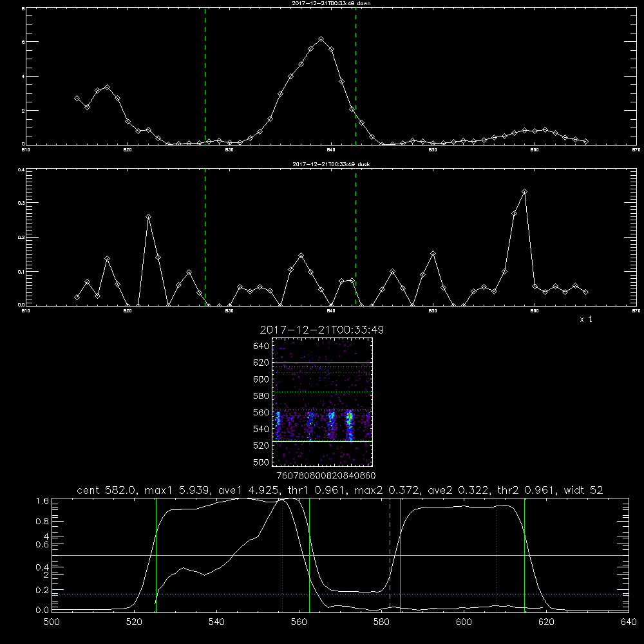Click the '520' label on bottom plot x-axis
Viewport: 644px width, 644px height.
coord(135,622)
